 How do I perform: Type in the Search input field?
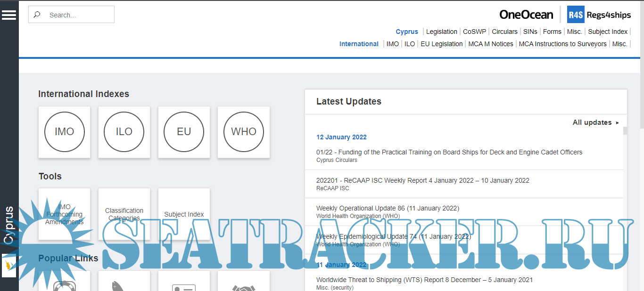point(78,15)
